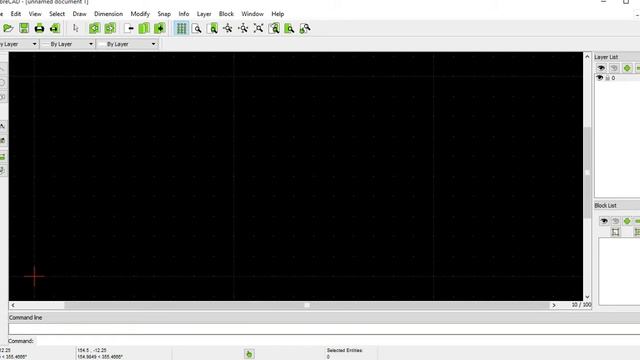Click the auto zoom icon
Screen dimensions: 640x360
click(258, 28)
